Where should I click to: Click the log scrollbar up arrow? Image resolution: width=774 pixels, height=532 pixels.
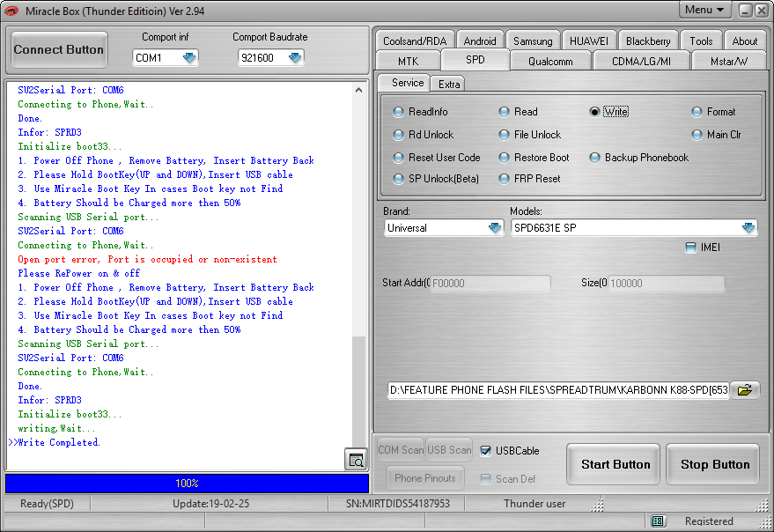(x=359, y=90)
